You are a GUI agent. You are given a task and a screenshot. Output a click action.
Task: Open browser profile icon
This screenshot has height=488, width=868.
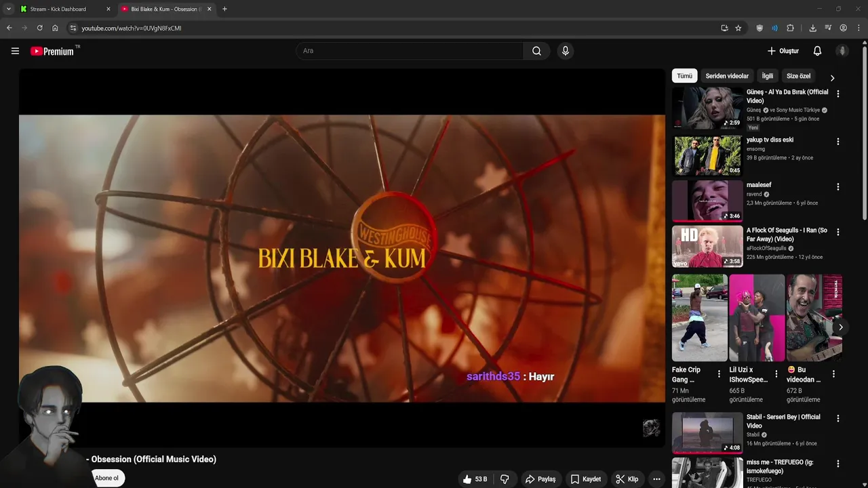point(843,28)
